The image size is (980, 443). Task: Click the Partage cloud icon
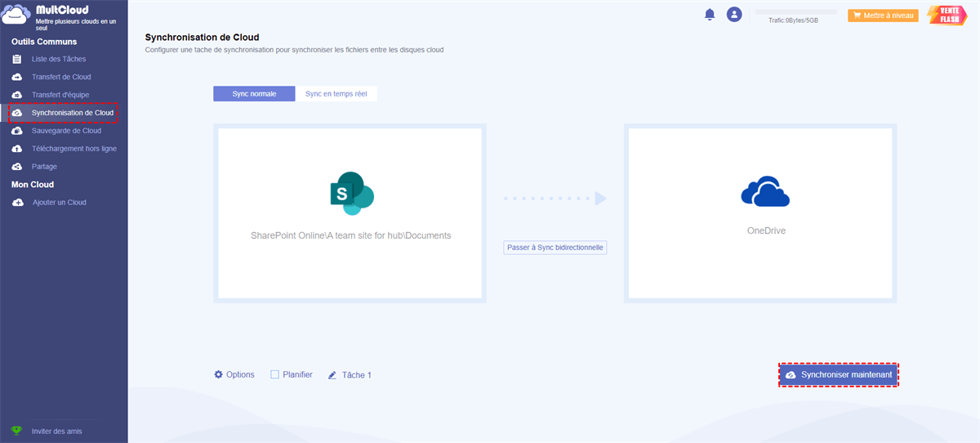click(x=17, y=167)
